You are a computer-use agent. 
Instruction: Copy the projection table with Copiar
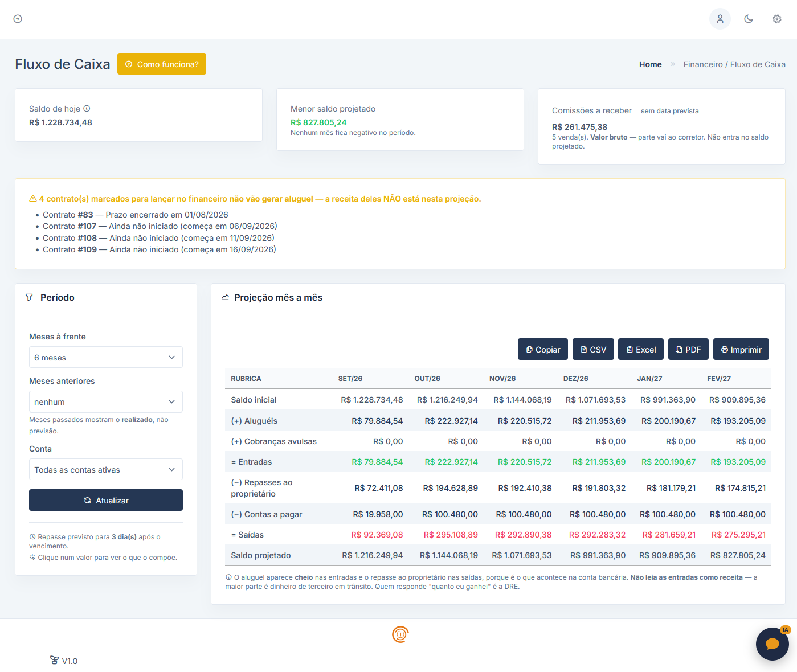pos(543,349)
